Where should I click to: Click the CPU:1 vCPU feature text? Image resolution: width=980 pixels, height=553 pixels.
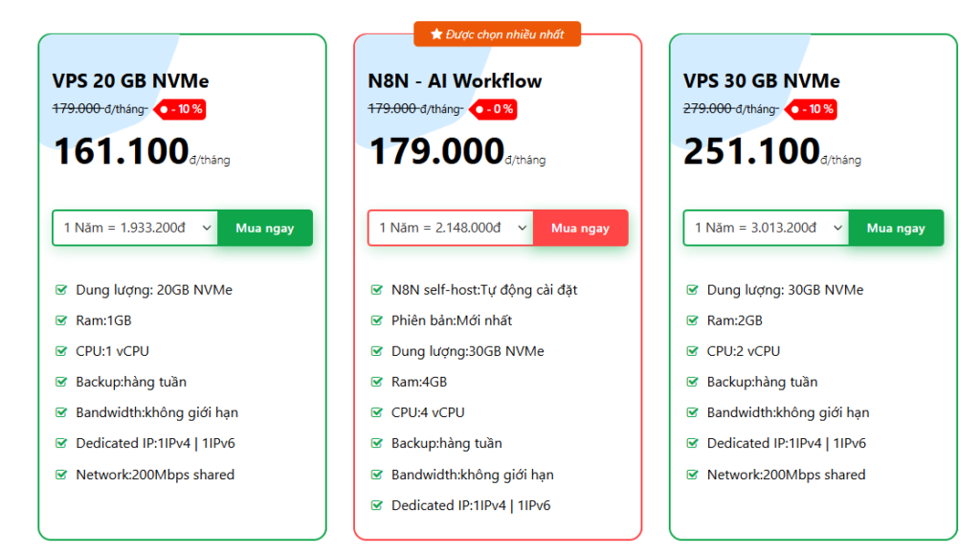coord(113,351)
